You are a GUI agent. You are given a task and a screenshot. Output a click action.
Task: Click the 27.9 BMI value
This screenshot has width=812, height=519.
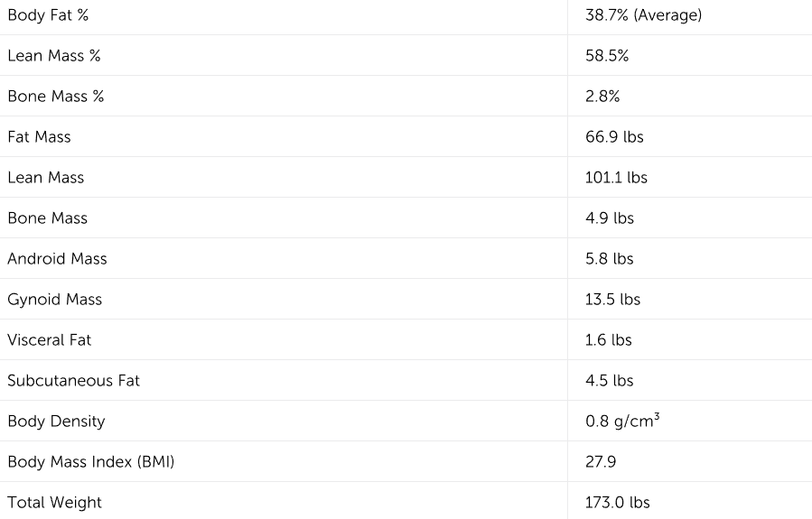coord(601,461)
